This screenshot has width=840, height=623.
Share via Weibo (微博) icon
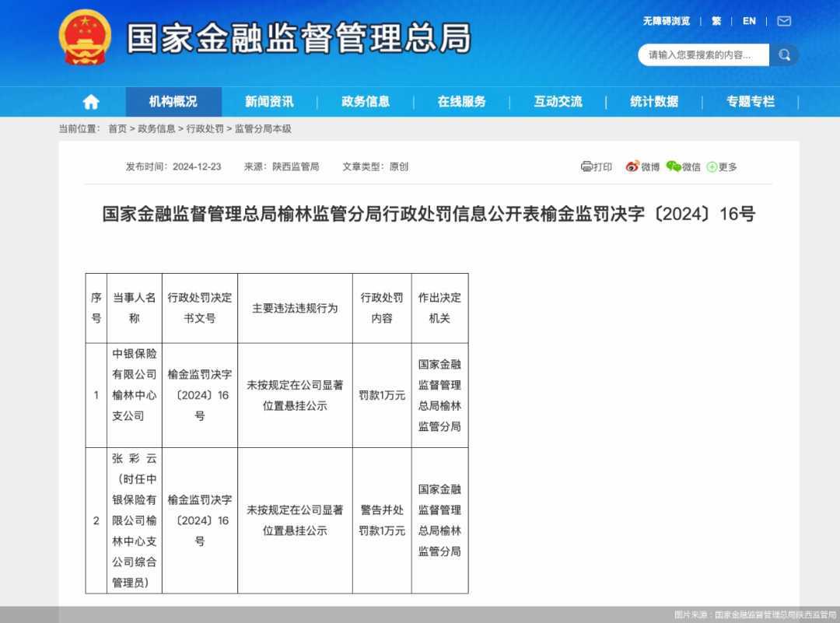(x=632, y=166)
